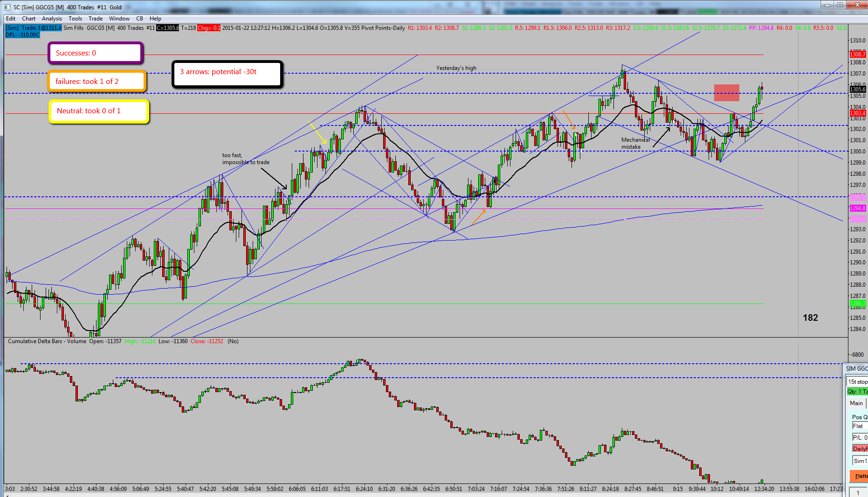868x497 pixels.
Task: Click the quantity '1' button in trade window
Action: pos(858,492)
